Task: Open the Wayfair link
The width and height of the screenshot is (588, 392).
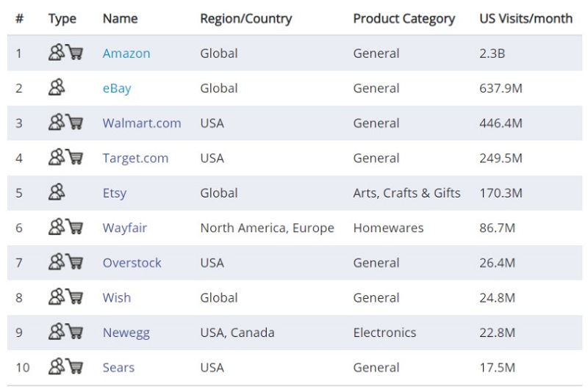Action: [x=125, y=228]
